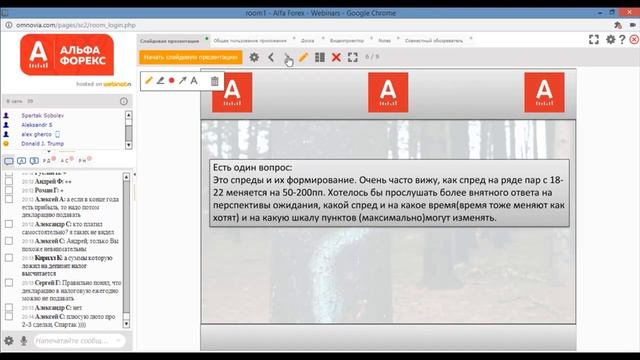Pick the red dot color tool

(x=171, y=80)
